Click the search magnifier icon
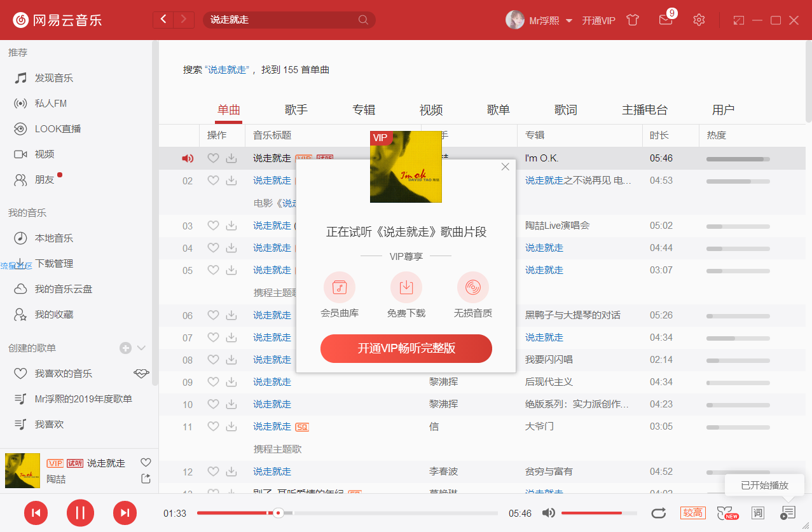 tap(363, 20)
